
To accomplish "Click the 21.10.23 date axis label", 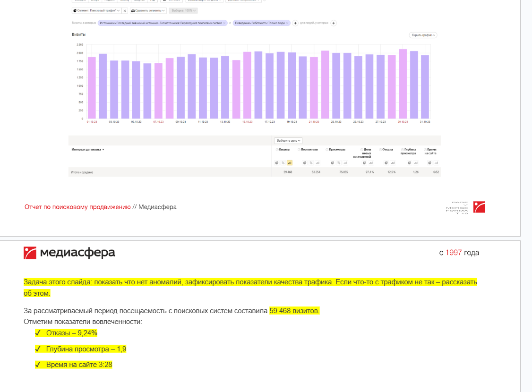I will tap(314, 122).
